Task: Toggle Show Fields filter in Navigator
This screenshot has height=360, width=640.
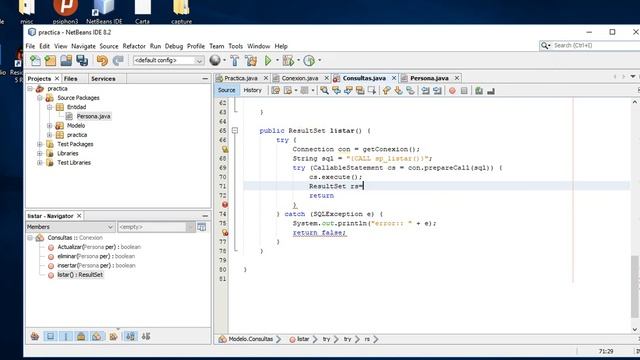Action: (50, 336)
